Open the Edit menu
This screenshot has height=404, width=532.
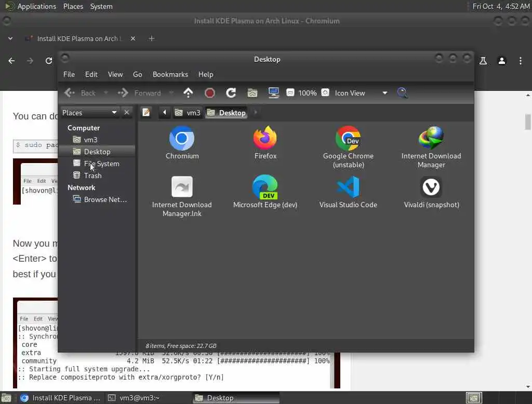(x=91, y=74)
